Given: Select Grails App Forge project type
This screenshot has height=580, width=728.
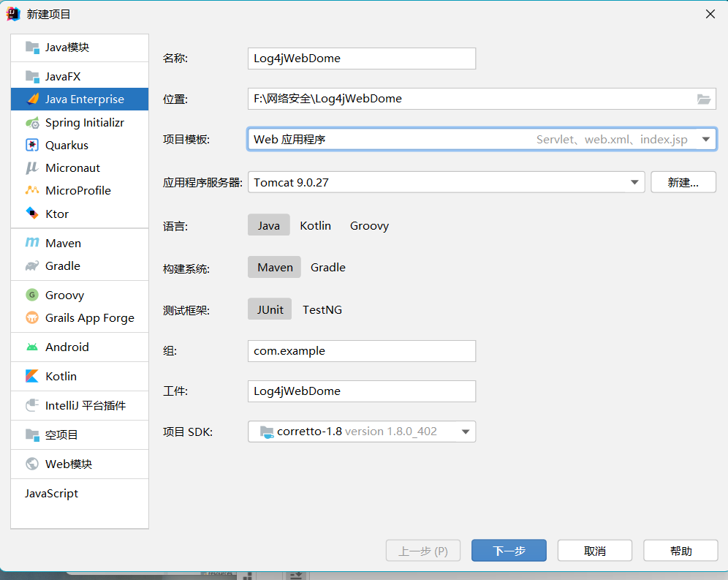Looking at the screenshot, I should 80,318.
